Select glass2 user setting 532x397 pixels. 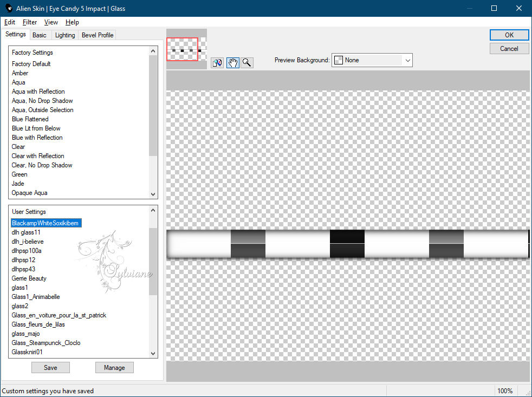click(20, 305)
